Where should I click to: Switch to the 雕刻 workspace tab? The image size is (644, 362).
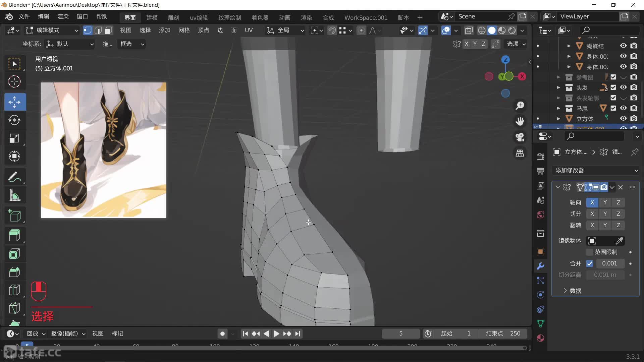174,17
